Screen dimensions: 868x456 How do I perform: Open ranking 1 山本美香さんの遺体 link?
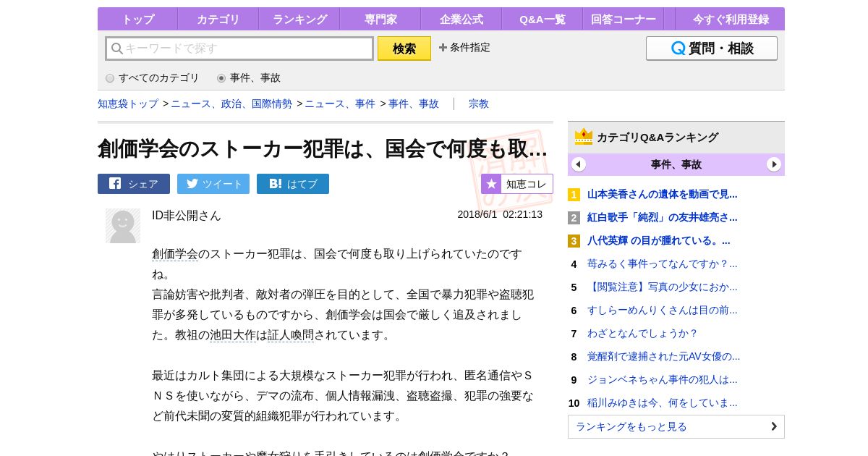(663, 194)
